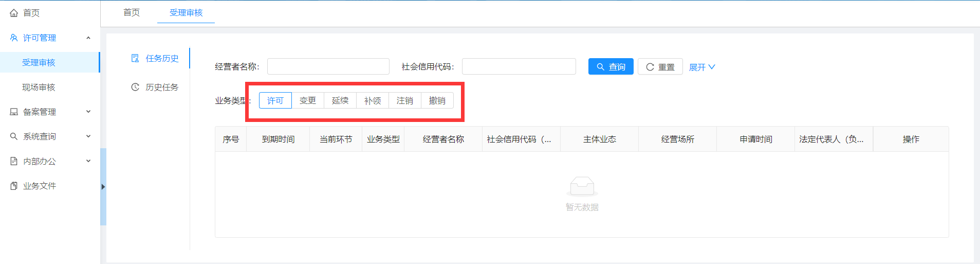Select 注销 business type option
This screenshot has height=264, width=980.
tap(405, 100)
